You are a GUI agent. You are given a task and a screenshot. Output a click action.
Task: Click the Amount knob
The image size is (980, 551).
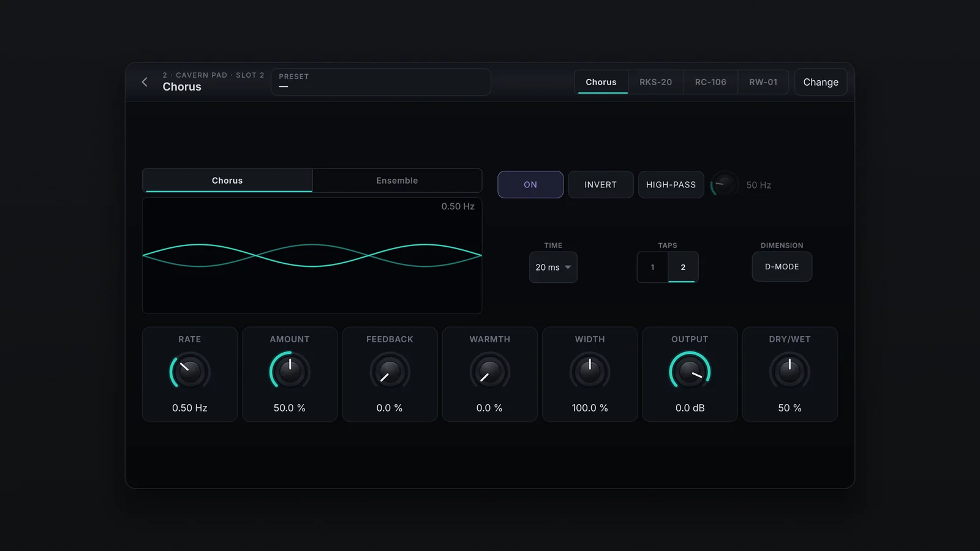(x=290, y=372)
